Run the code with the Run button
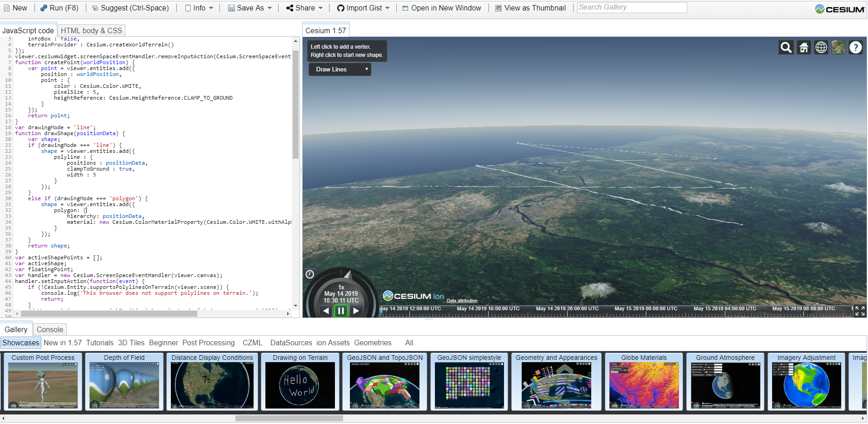 coord(60,8)
